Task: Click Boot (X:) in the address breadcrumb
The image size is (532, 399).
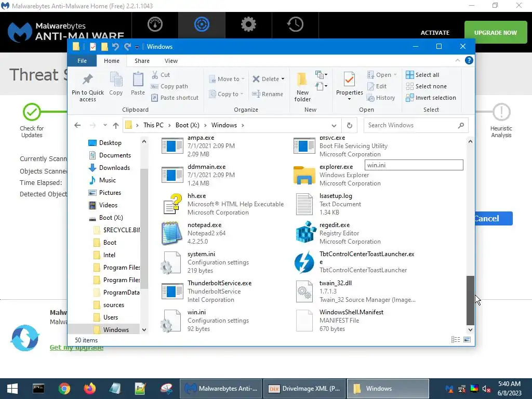Action: point(187,125)
